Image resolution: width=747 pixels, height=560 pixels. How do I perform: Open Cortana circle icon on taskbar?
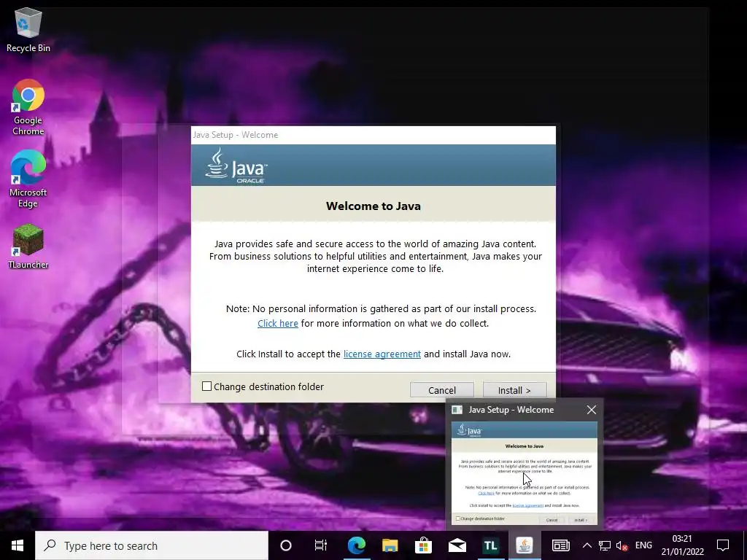click(x=286, y=545)
